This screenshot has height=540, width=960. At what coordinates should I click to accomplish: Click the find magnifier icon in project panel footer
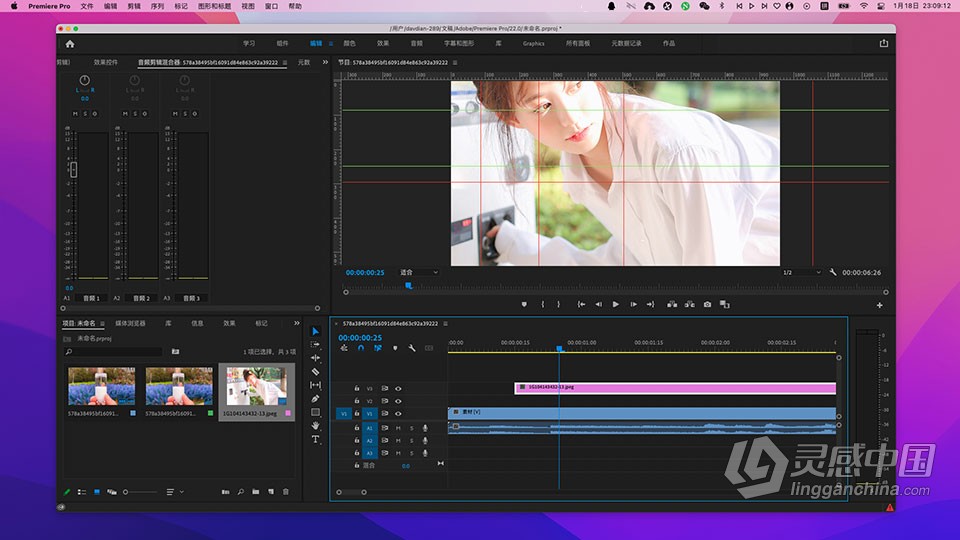tap(241, 492)
